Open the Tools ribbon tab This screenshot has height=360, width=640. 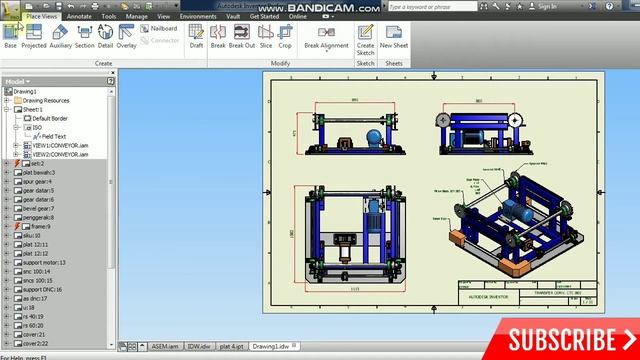pos(109,16)
